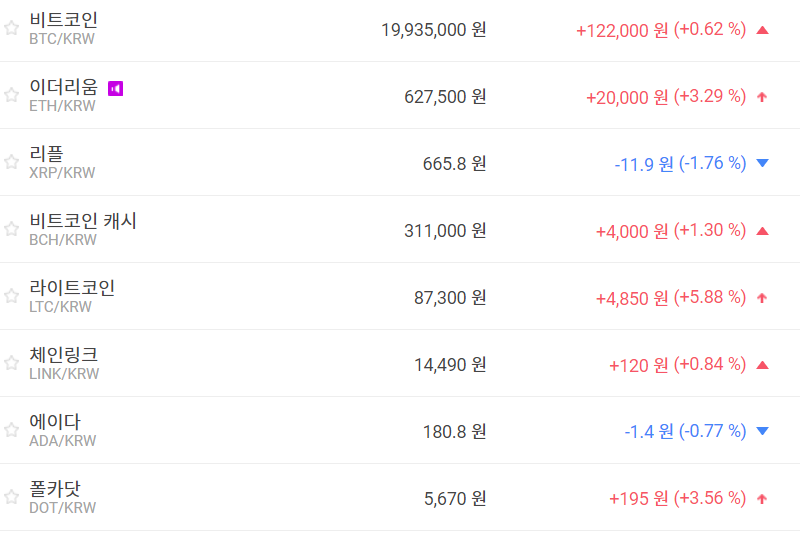800x533 pixels.
Task: Click the blue down triangle on Ripple row
Action: [762, 164]
